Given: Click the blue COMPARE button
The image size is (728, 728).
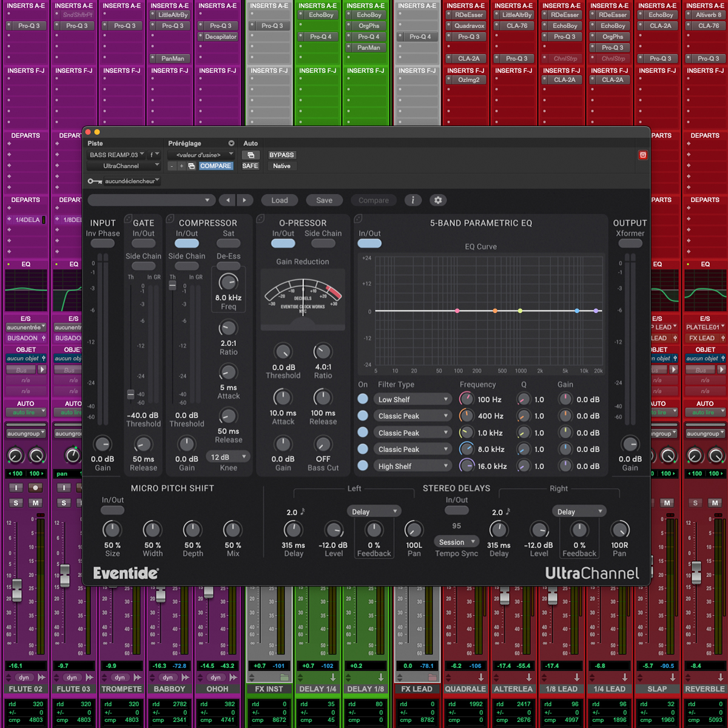Looking at the screenshot, I should point(215,166).
